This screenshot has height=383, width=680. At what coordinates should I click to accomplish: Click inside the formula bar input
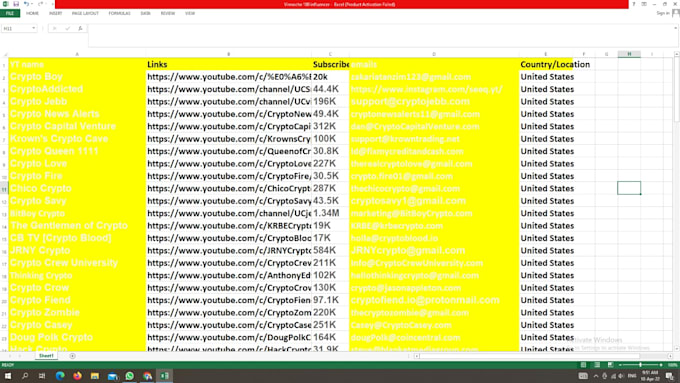pyautogui.click(x=382, y=36)
